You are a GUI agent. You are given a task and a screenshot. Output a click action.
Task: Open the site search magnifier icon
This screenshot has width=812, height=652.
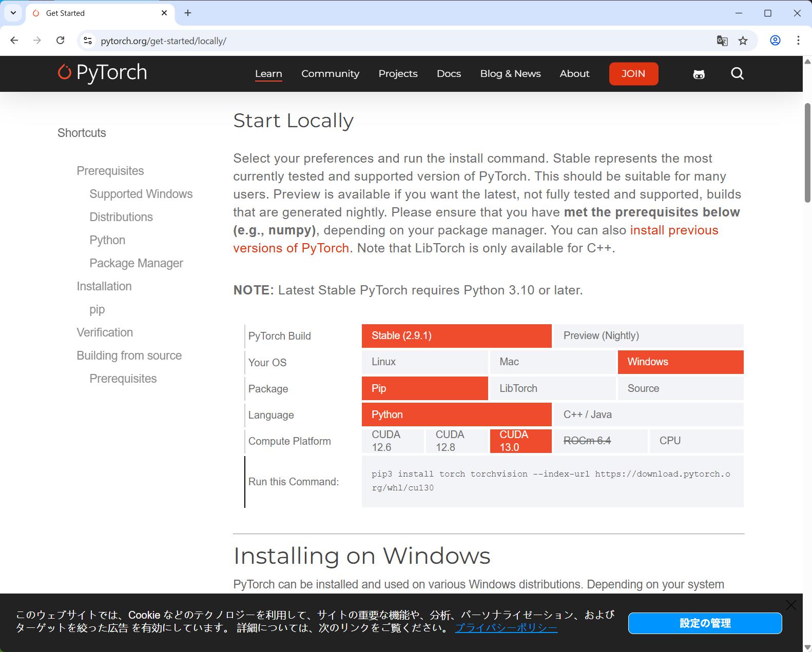pyautogui.click(x=737, y=74)
